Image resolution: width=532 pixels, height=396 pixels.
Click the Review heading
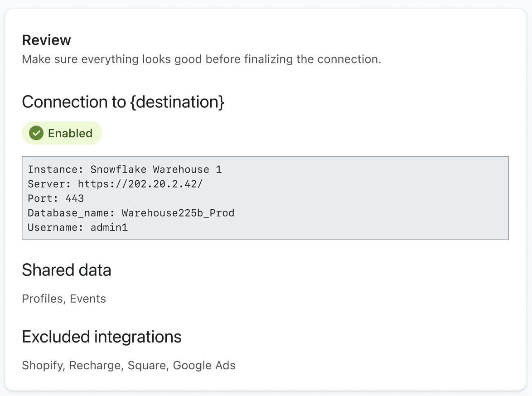46,40
